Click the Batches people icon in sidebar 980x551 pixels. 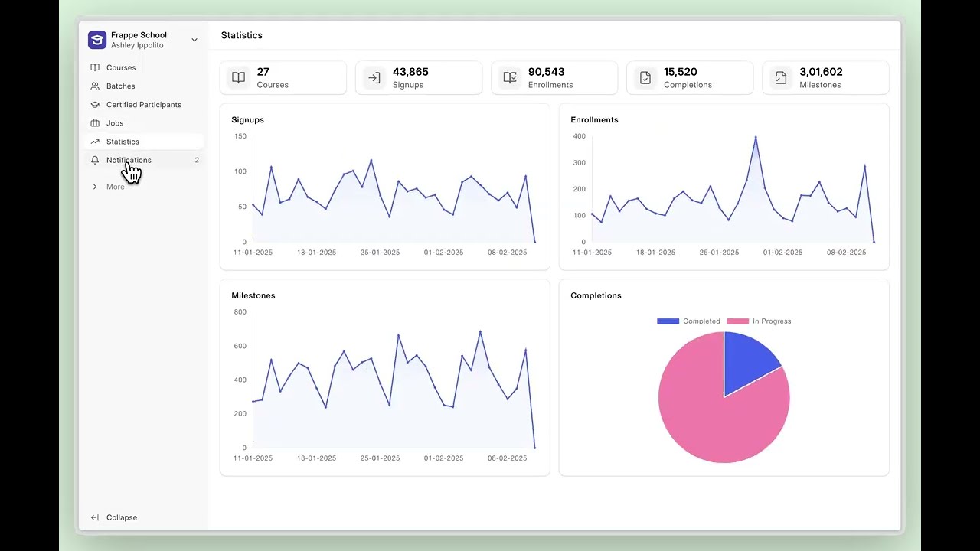point(95,86)
